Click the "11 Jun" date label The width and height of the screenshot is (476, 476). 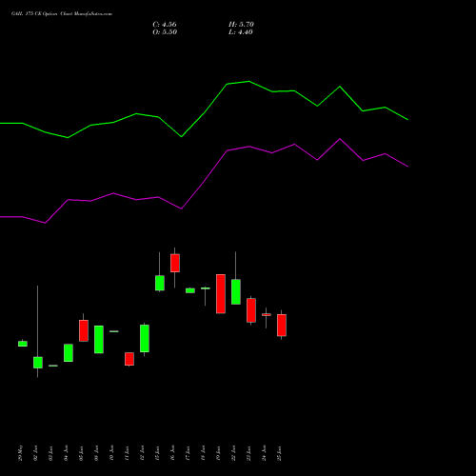tap(128, 453)
